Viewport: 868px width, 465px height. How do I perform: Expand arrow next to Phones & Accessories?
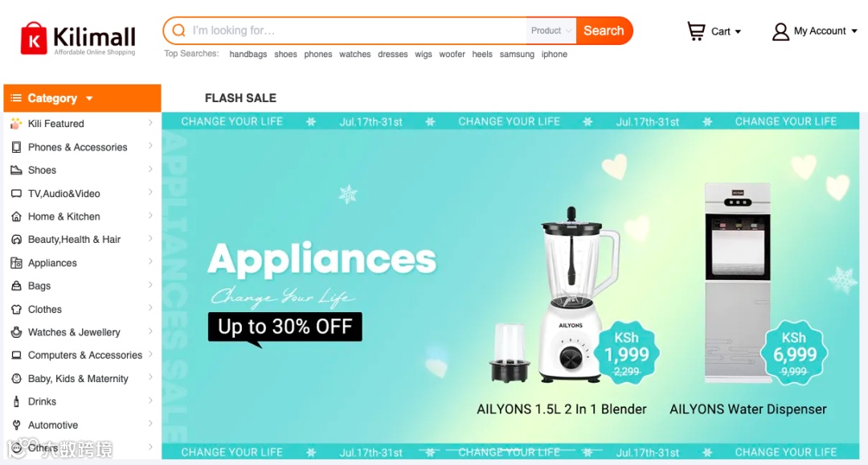pyautogui.click(x=150, y=146)
